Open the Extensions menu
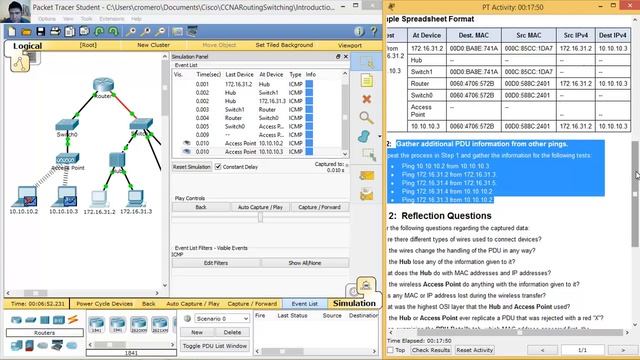The image size is (640, 360). (x=112, y=19)
